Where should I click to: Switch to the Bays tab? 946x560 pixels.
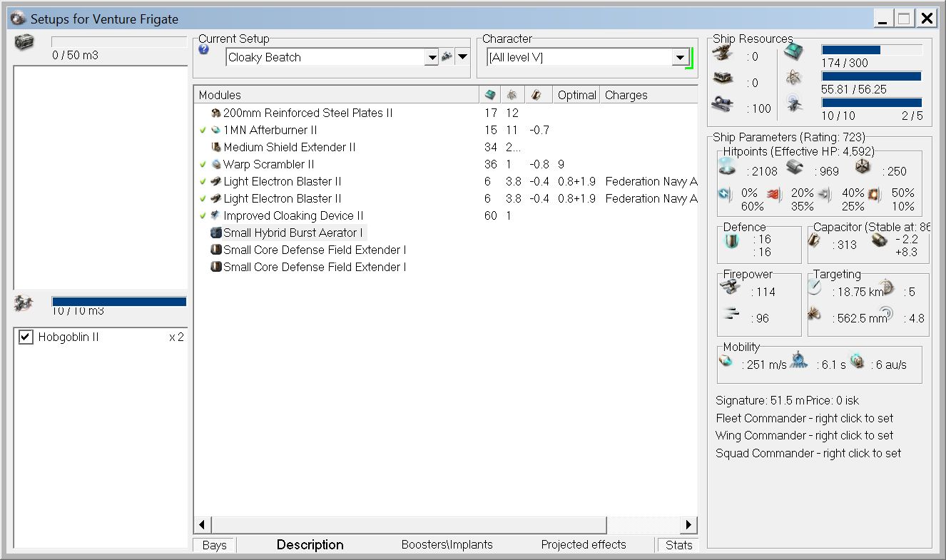coord(214,545)
